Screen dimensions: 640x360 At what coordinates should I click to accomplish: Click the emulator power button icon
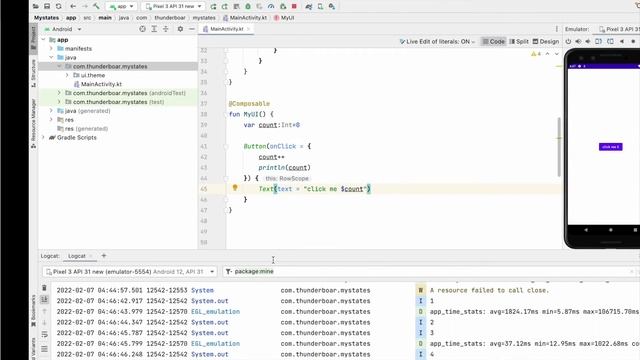coord(568,42)
